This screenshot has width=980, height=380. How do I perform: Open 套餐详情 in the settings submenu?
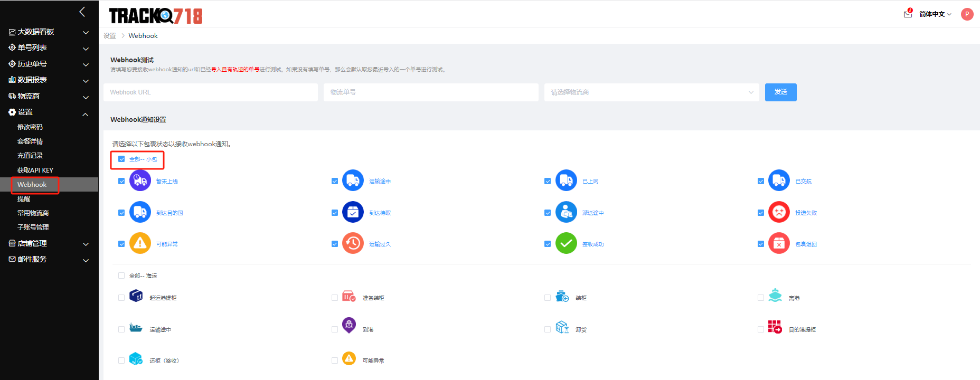tap(30, 141)
